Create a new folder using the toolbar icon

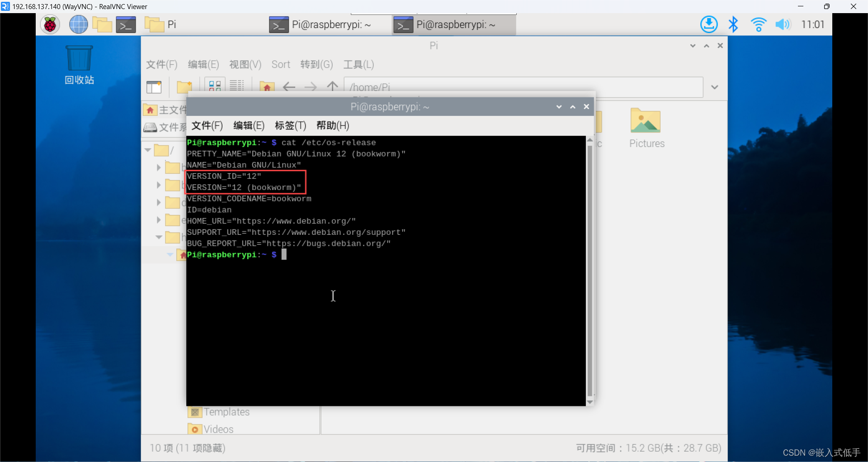tap(184, 86)
